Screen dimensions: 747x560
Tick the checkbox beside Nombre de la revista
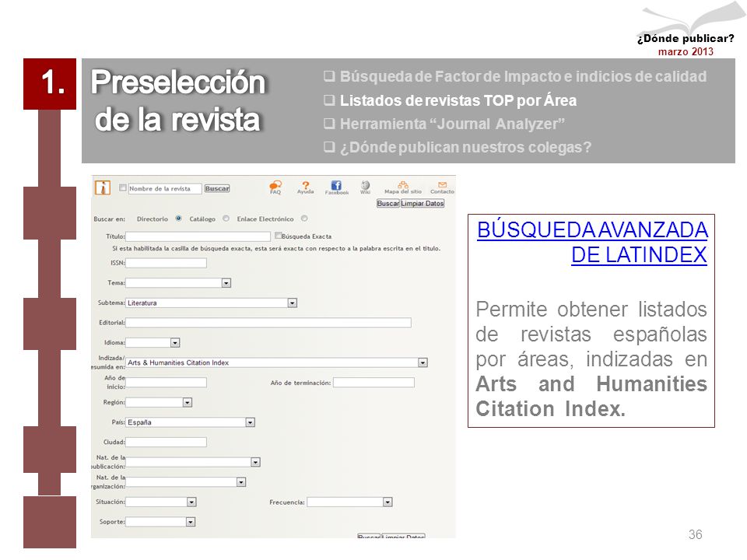click(x=122, y=187)
